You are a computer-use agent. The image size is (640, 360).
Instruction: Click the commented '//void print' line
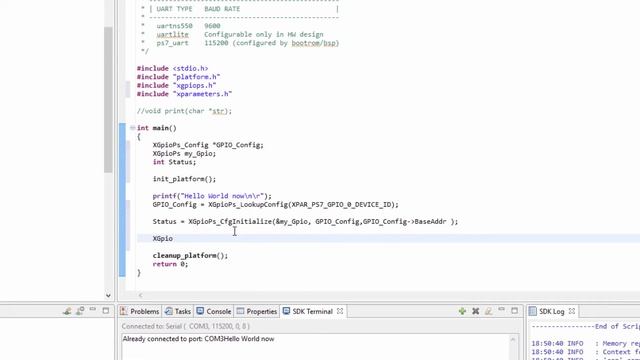[x=184, y=111]
